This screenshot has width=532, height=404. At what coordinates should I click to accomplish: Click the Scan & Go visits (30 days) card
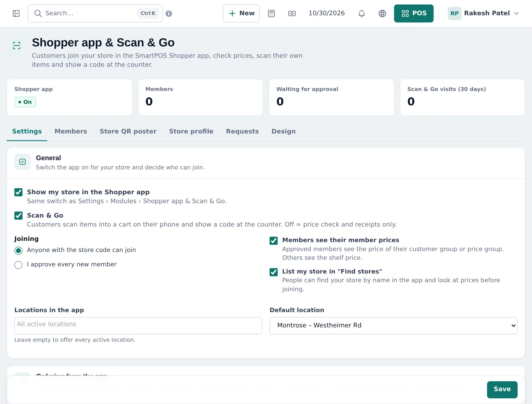click(x=463, y=97)
